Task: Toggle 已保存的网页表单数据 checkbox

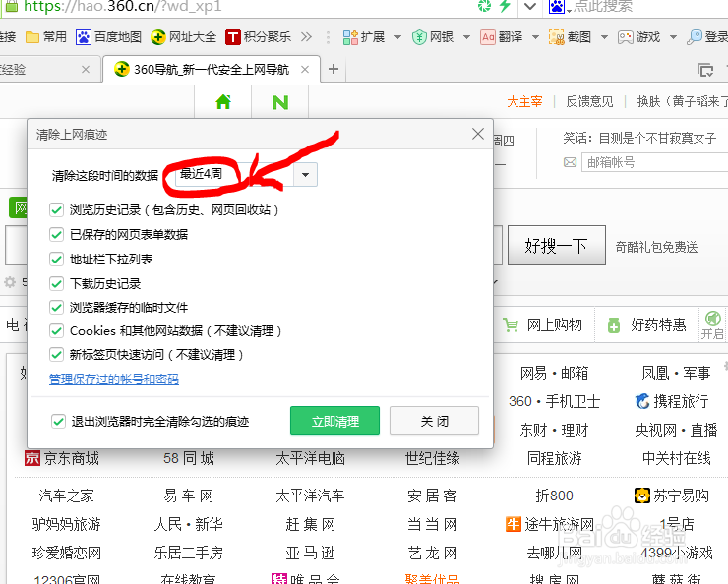Action: coord(57,234)
